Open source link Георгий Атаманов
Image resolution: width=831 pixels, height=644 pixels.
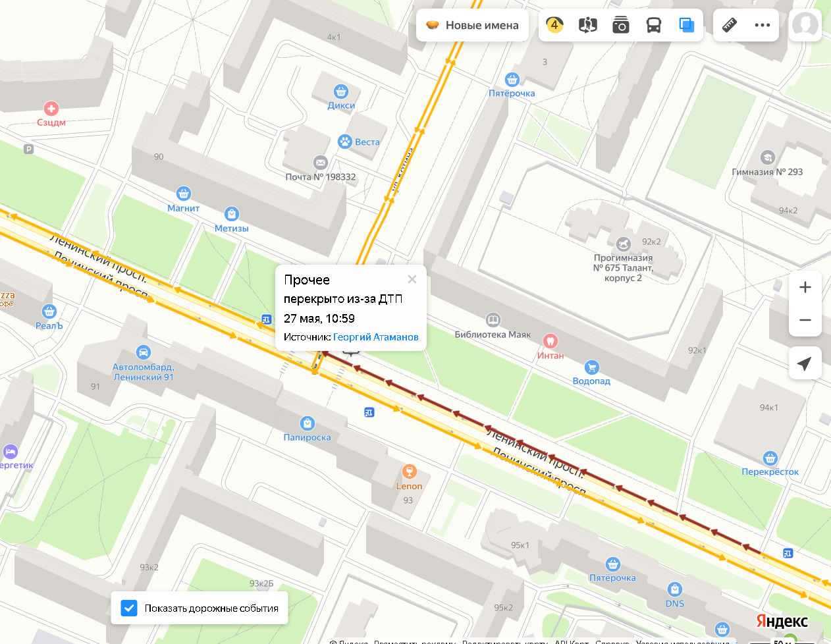[376, 337]
